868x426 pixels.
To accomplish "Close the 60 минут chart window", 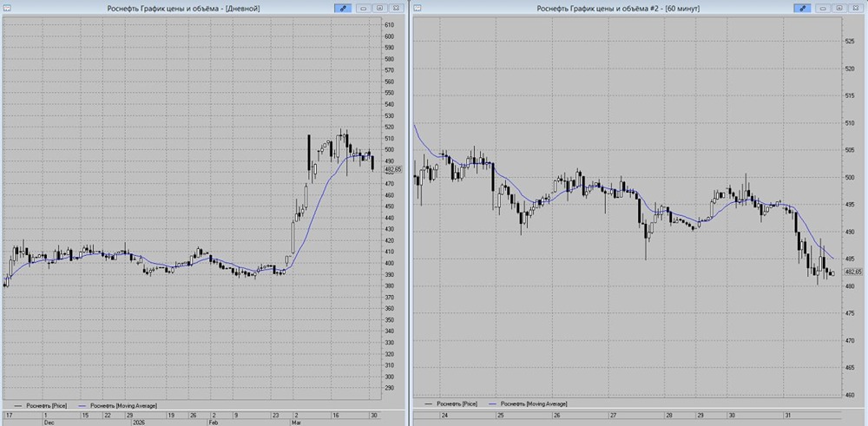I will click(855, 9).
